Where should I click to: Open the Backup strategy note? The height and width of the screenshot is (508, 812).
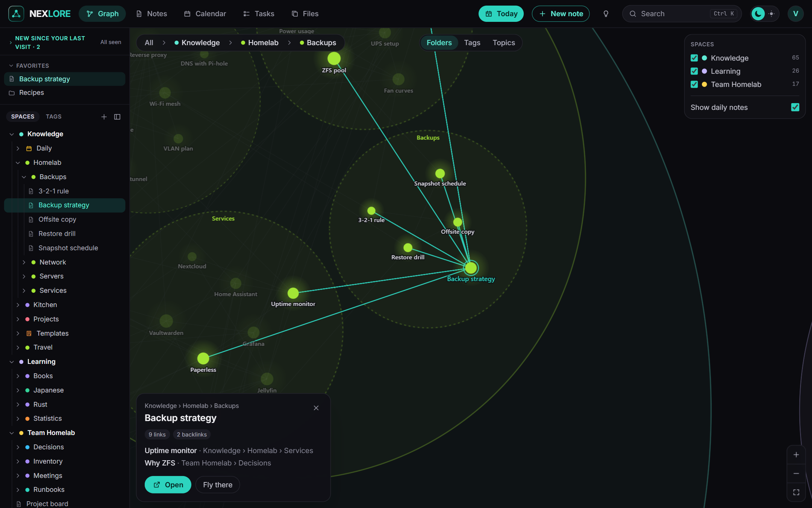[168, 485]
